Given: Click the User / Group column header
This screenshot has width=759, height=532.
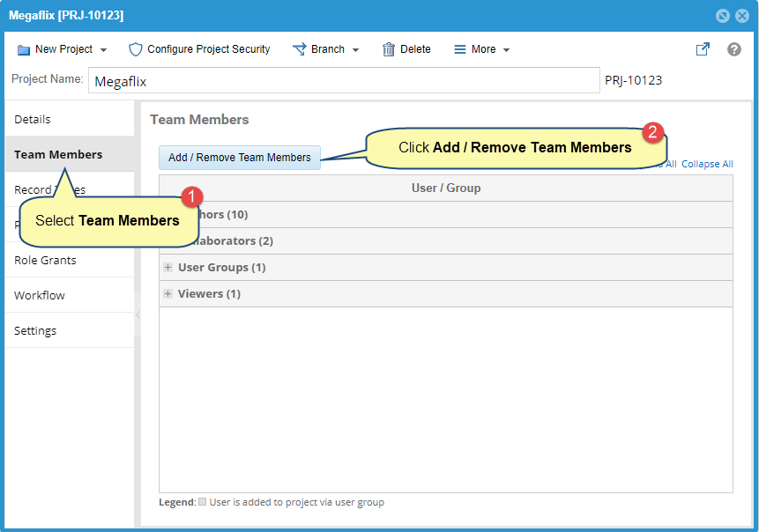Looking at the screenshot, I should [446, 188].
